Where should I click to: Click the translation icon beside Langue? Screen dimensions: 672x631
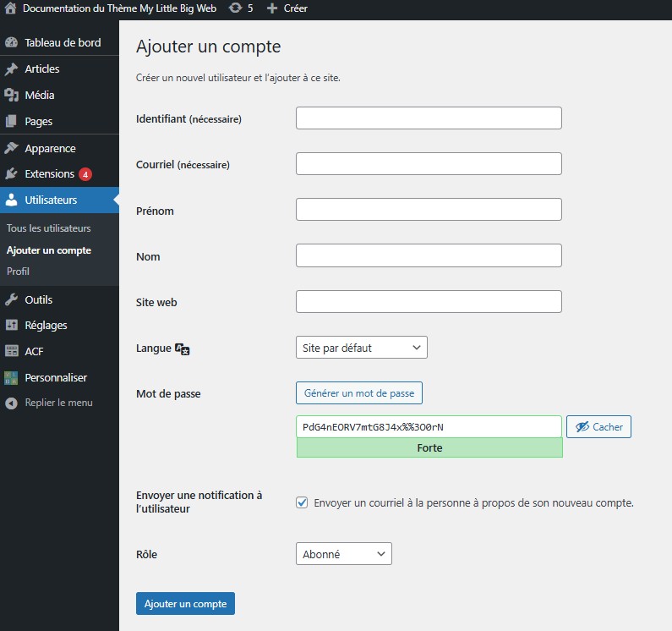click(x=183, y=348)
